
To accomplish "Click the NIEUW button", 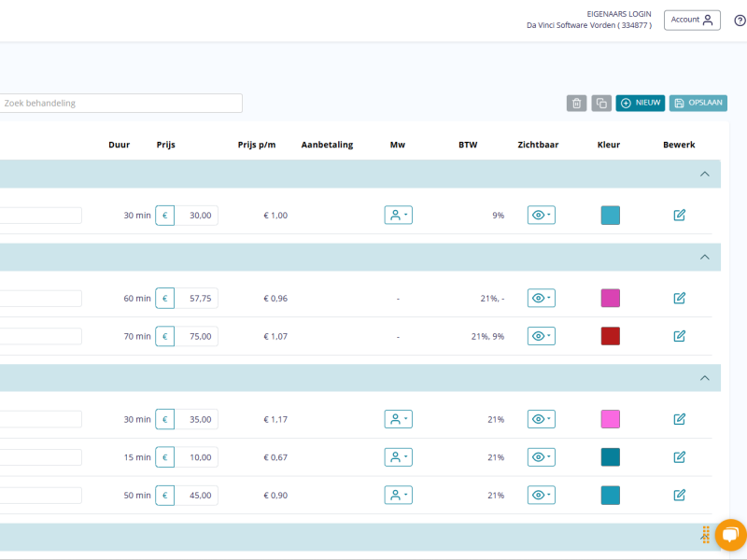I will [641, 103].
